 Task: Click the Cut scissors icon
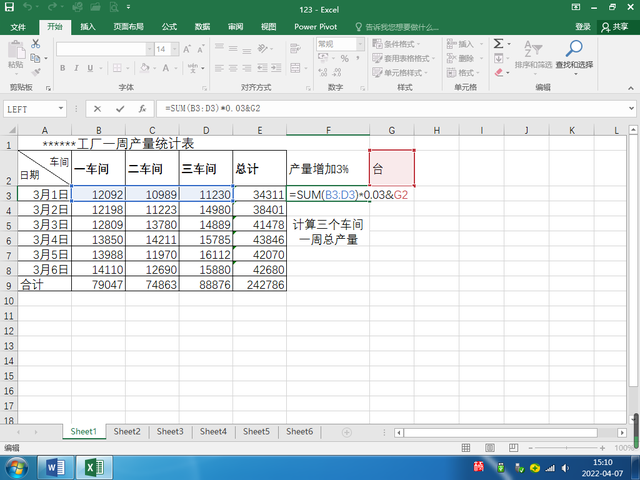[36, 43]
